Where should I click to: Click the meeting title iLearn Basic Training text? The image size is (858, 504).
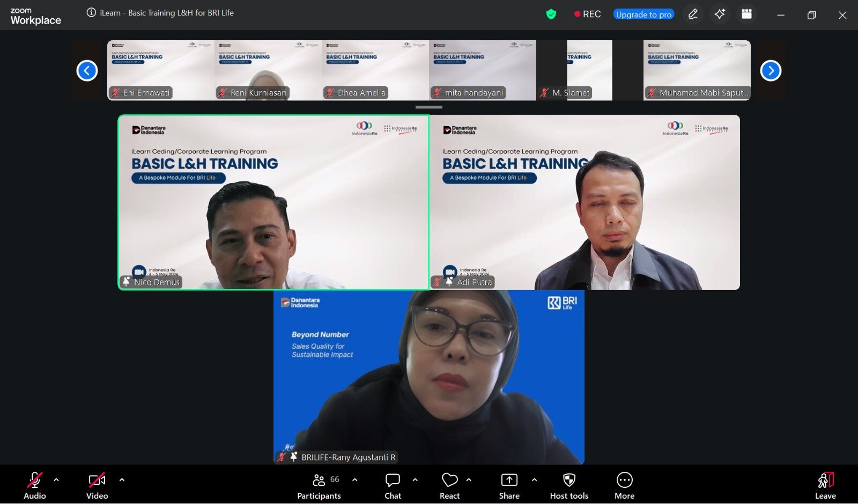pos(167,13)
